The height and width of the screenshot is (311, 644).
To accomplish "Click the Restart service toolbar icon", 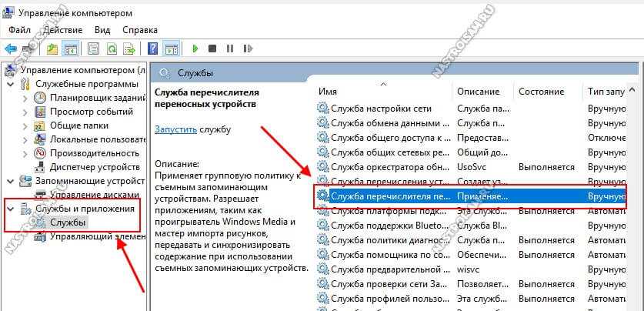I will click(247, 49).
